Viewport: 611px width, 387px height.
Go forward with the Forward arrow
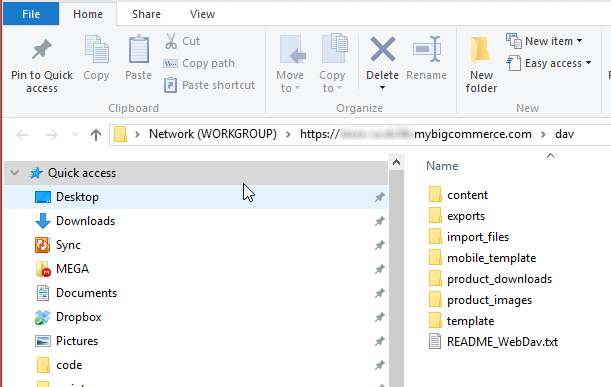tap(51, 135)
